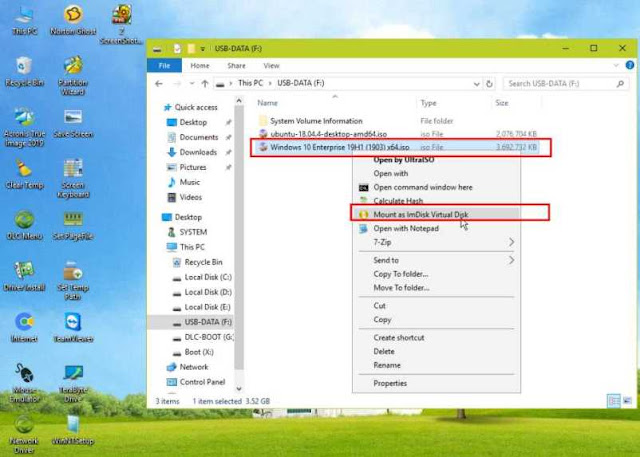640x457 pixels.
Task: Select Create shortcut from context menu
Action: (x=436, y=338)
